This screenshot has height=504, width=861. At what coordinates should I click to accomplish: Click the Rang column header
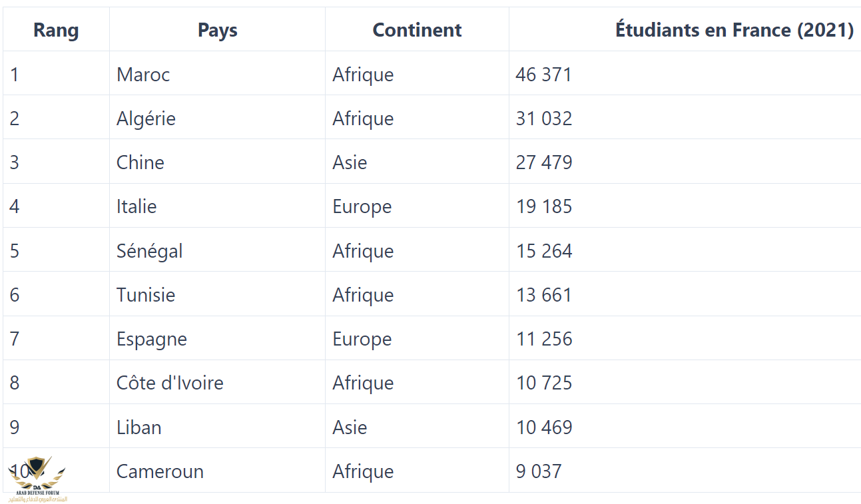pyautogui.click(x=56, y=30)
